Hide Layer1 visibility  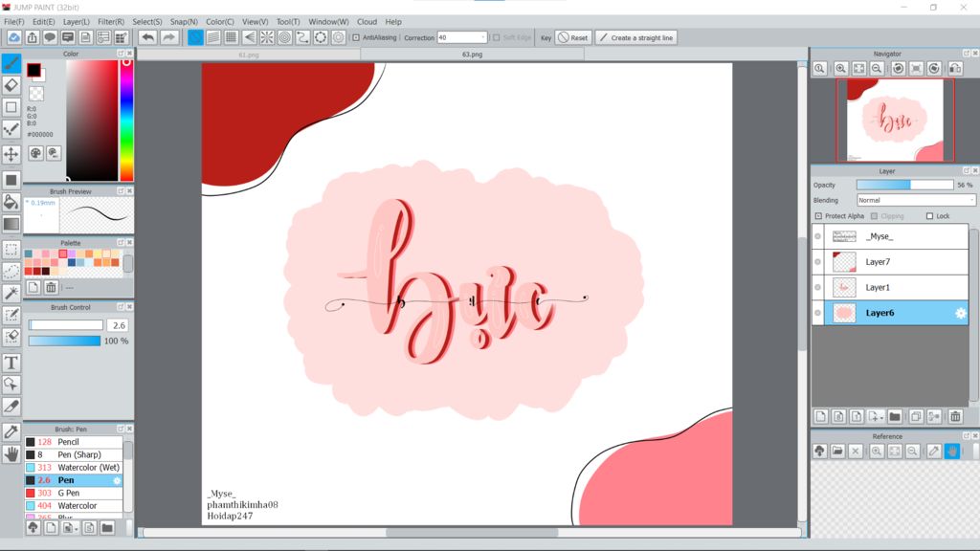817,287
